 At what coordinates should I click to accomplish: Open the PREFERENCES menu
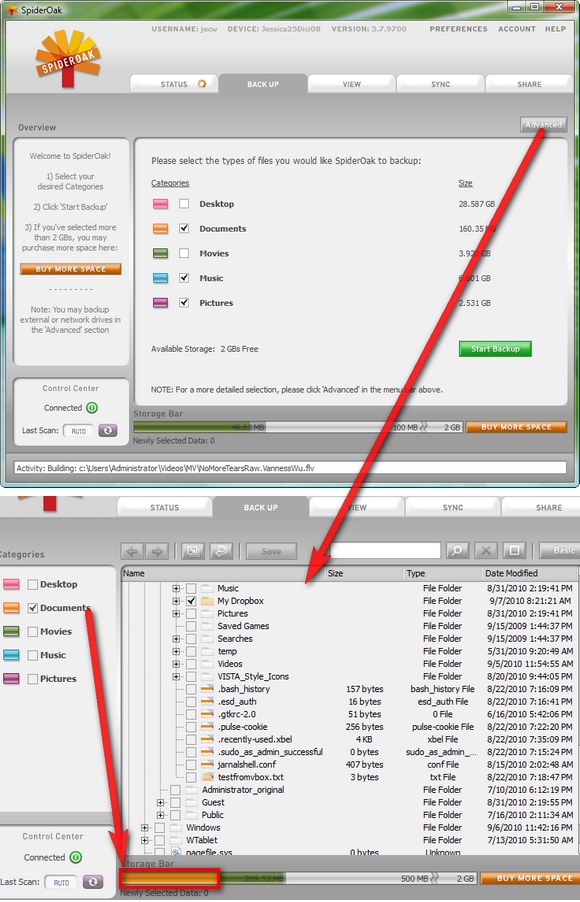tap(458, 29)
